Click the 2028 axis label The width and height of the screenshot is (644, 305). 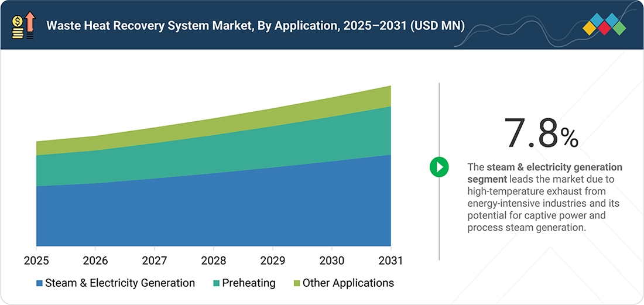tap(214, 261)
